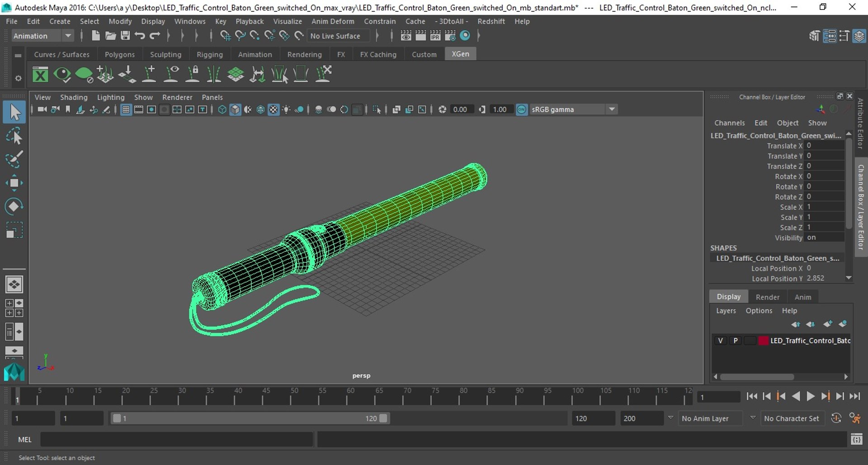Select the arrow Select tool
This screenshot has width=868, height=465.
pyautogui.click(x=14, y=112)
